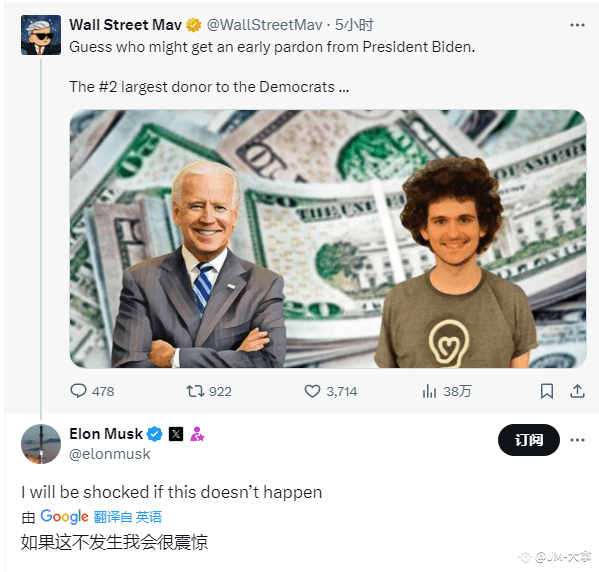Open Elon Musk's rocket profile avatar
Viewport: 599px width, 572px height.
point(41,444)
